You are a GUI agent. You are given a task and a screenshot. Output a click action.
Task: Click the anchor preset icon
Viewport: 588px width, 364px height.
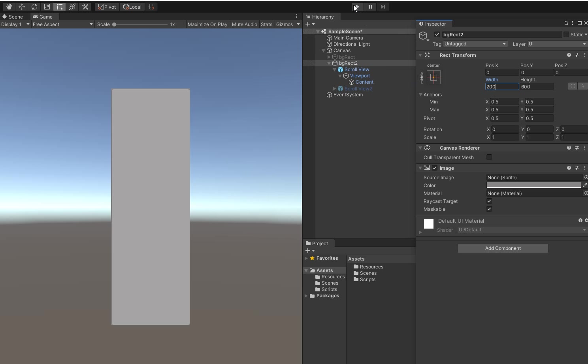433,77
